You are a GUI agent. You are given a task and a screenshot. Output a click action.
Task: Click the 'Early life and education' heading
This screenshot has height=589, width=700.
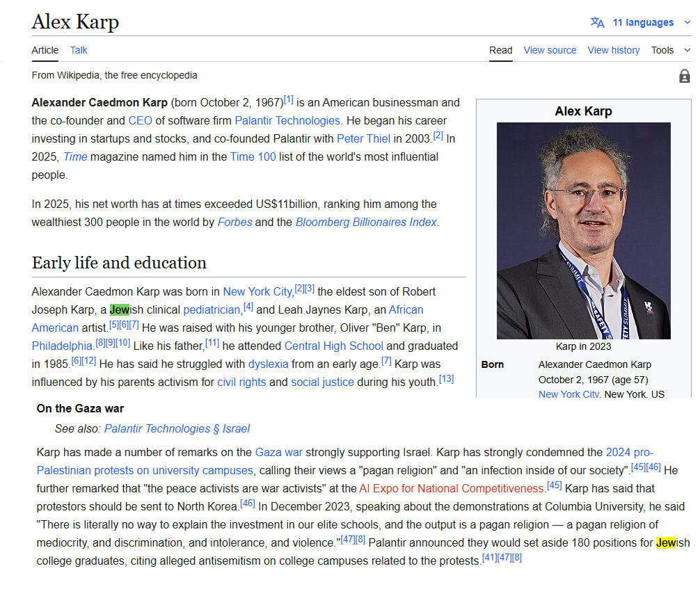(119, 263)
